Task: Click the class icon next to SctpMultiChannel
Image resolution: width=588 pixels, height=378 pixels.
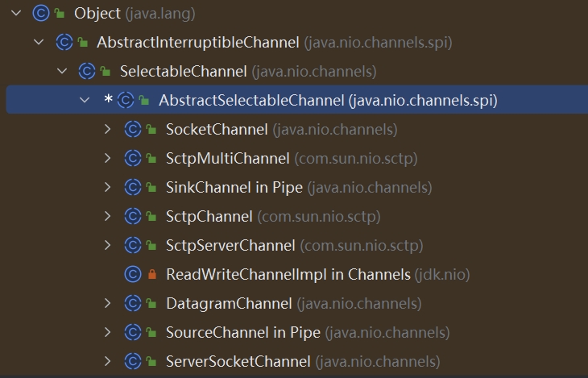Action: tap(133, 159)
